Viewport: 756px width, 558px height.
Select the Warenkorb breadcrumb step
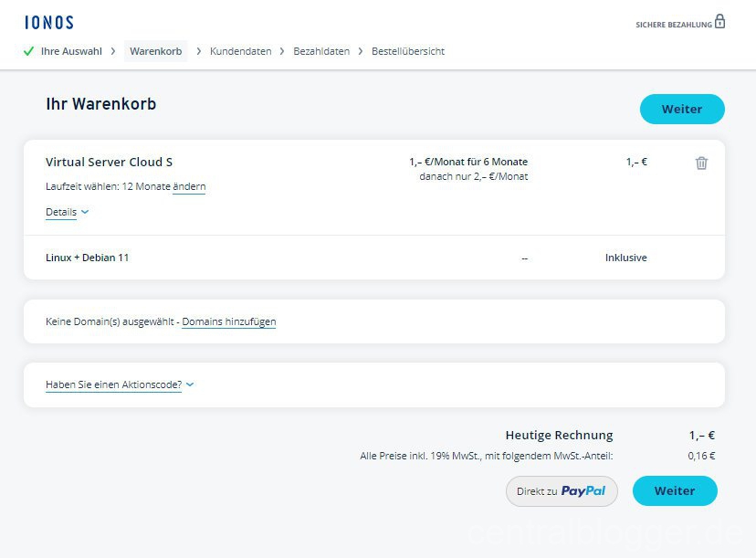click(x=156, y=51)
